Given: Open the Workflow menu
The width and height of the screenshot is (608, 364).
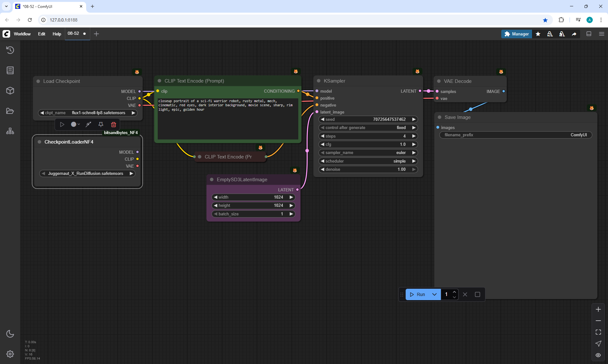Looking at the screenshot, I should tap(22, 34).
